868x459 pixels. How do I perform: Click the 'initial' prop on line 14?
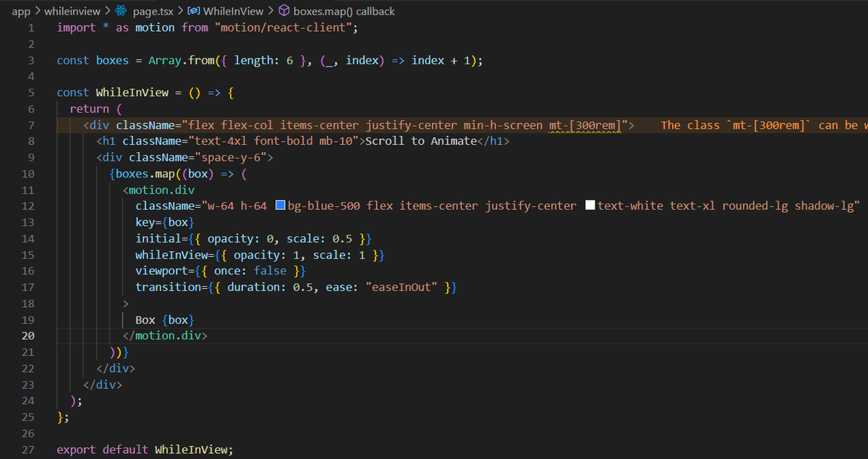[158, 239]
